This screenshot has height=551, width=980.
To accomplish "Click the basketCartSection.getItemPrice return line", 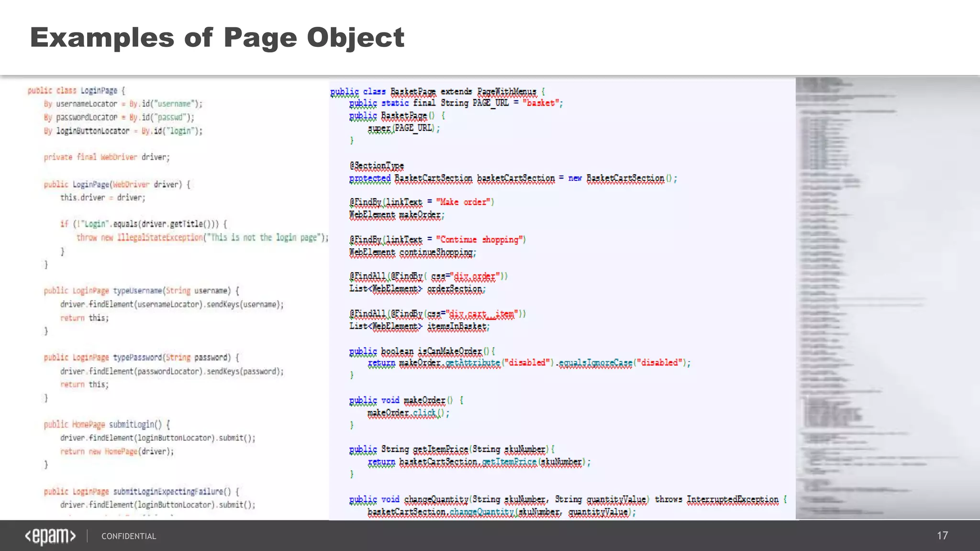I will pos(479,462).
